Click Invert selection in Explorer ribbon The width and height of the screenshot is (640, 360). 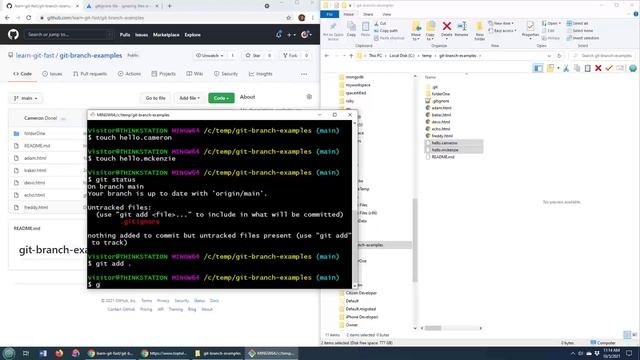click(583, 38)
